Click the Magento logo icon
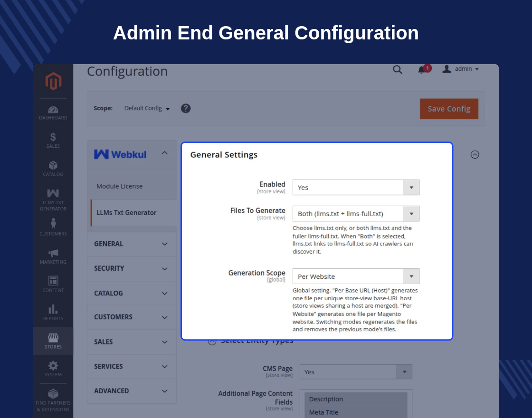Image resolution: width=532 pixels, height=418 pixels. point(53,81)
